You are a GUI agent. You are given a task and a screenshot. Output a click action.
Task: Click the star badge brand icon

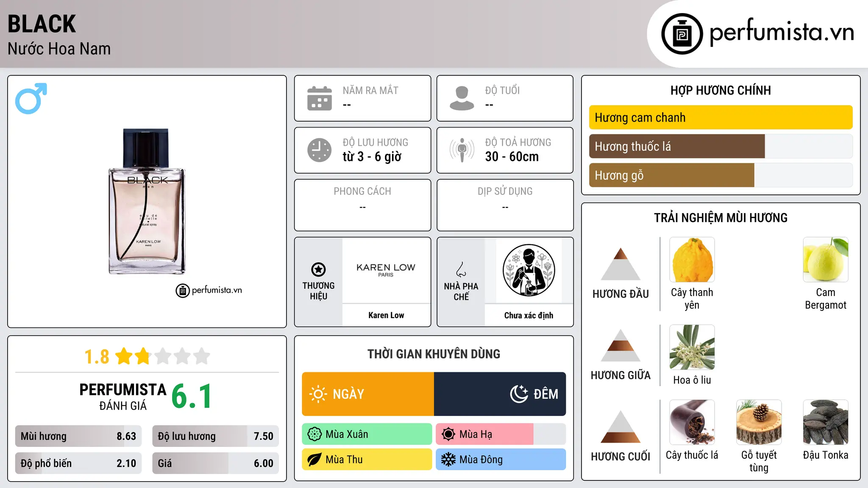(318, 269)
